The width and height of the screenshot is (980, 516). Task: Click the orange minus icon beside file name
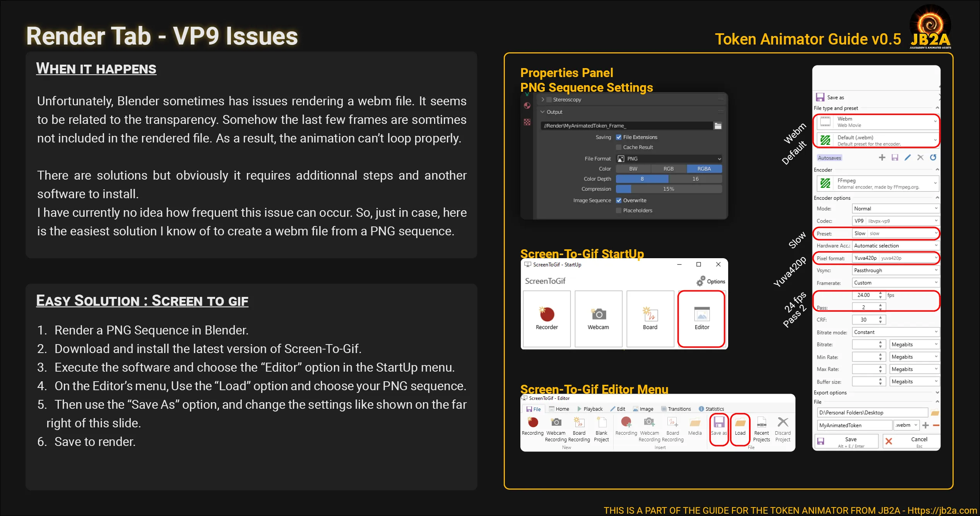[936, 425]
